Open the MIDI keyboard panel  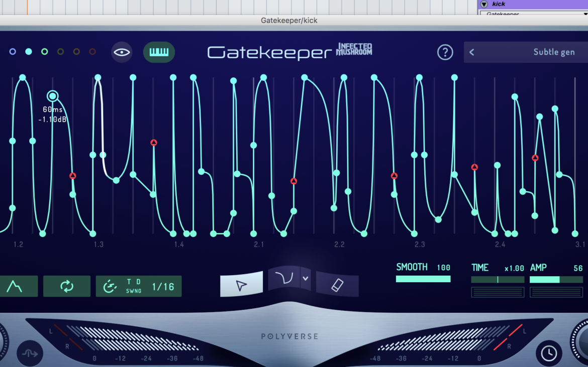(x=159, y=52)
